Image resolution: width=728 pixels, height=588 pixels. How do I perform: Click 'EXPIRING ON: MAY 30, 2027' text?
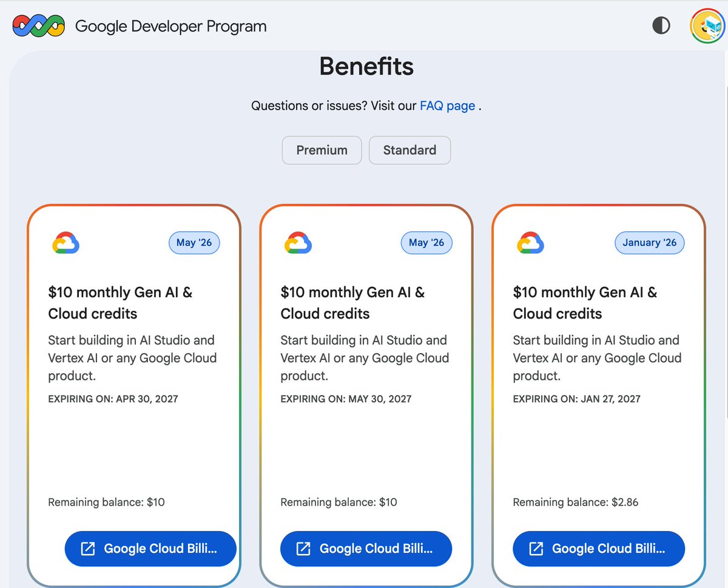[346, 399]
